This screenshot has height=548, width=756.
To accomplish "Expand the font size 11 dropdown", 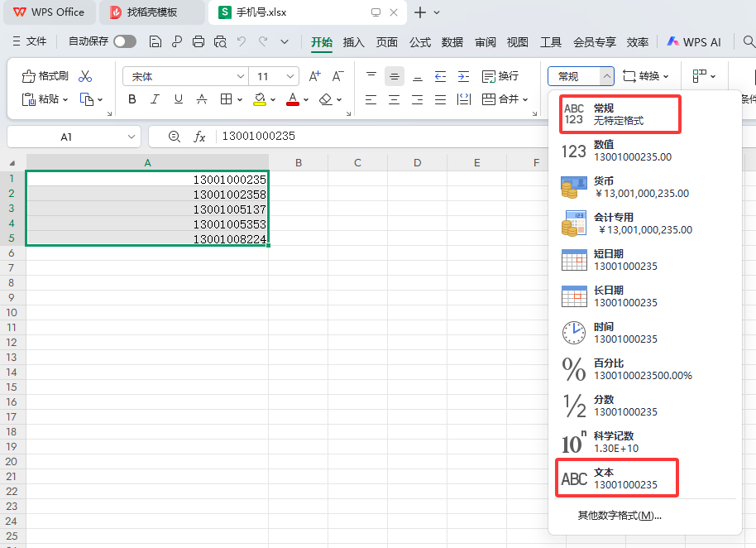I will coord(290,76).
